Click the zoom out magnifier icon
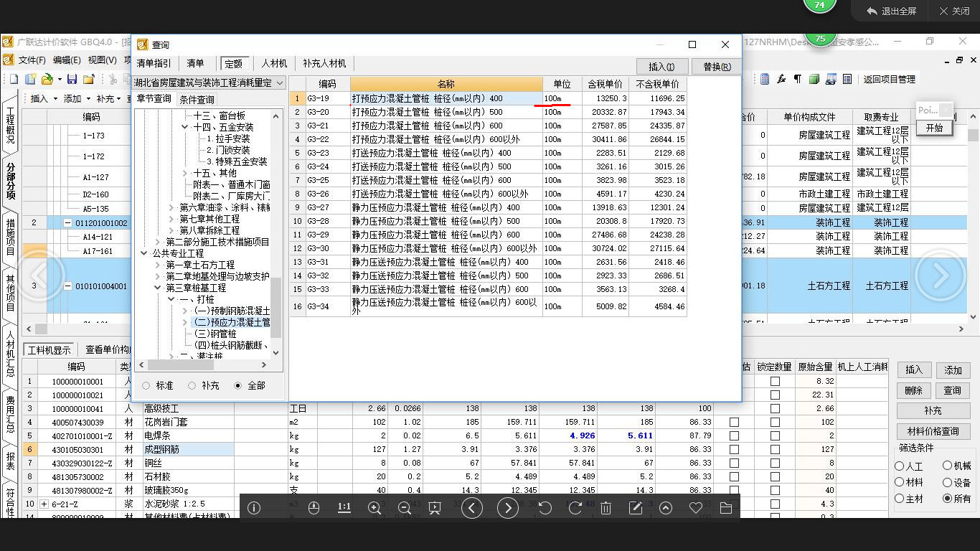The image size is (980, 551). (x=405, y=508)
